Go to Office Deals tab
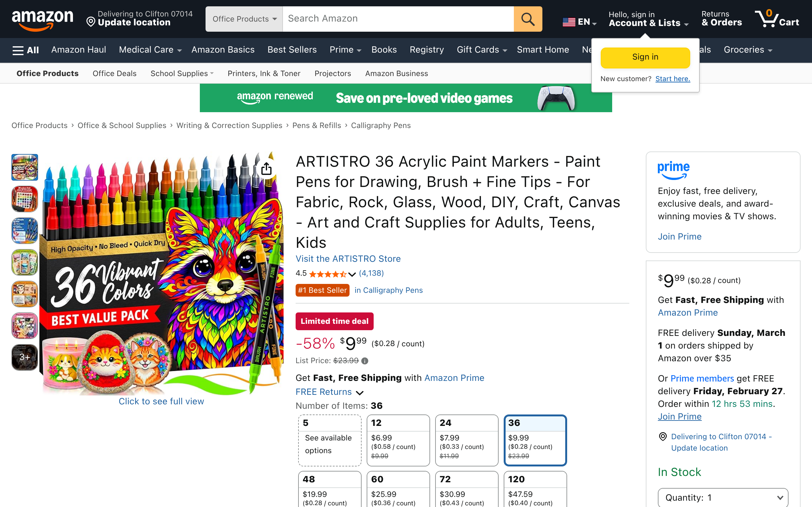 coord(115,74)
